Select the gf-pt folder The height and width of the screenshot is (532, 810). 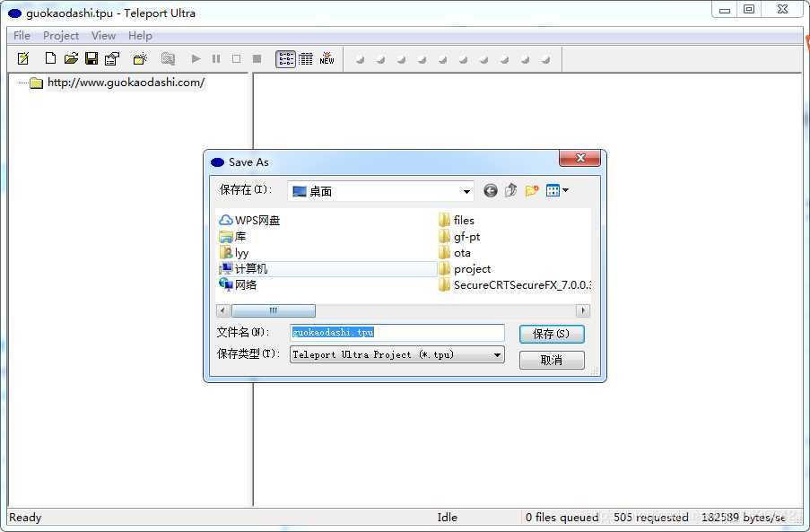tap(459, 237)
